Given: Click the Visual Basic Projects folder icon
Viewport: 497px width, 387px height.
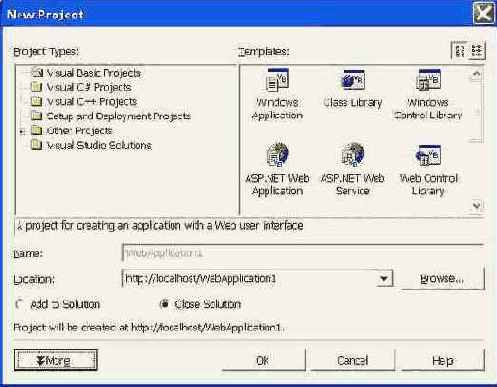Looking at the screenshot, I should click(37, 73).
